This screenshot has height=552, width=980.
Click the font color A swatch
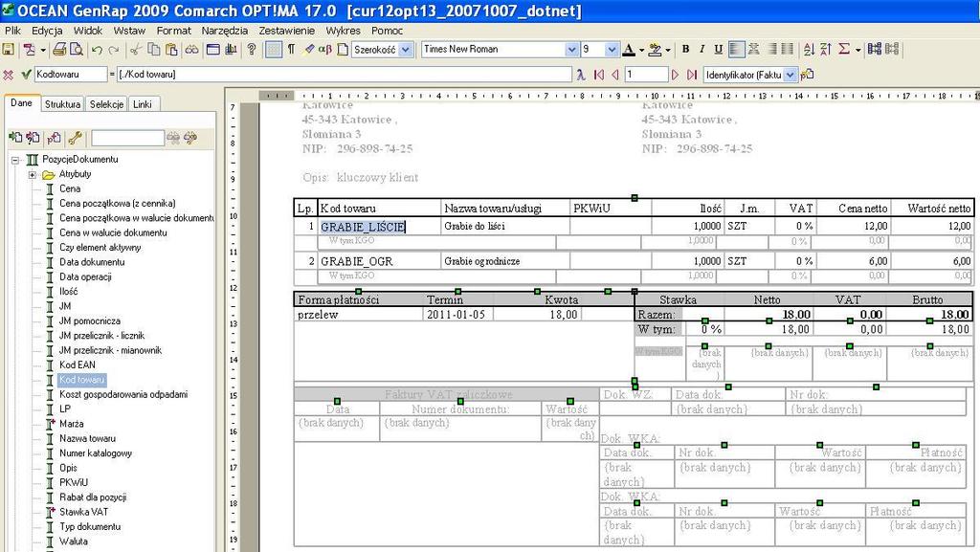[x=630, y=50]
